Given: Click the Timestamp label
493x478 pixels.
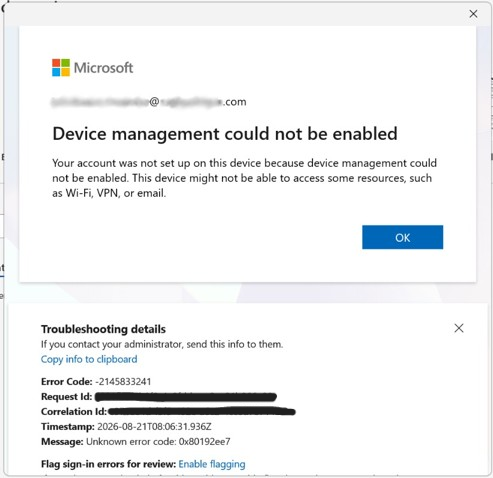Looking at the screenshot, I should [x=68, y=427].
